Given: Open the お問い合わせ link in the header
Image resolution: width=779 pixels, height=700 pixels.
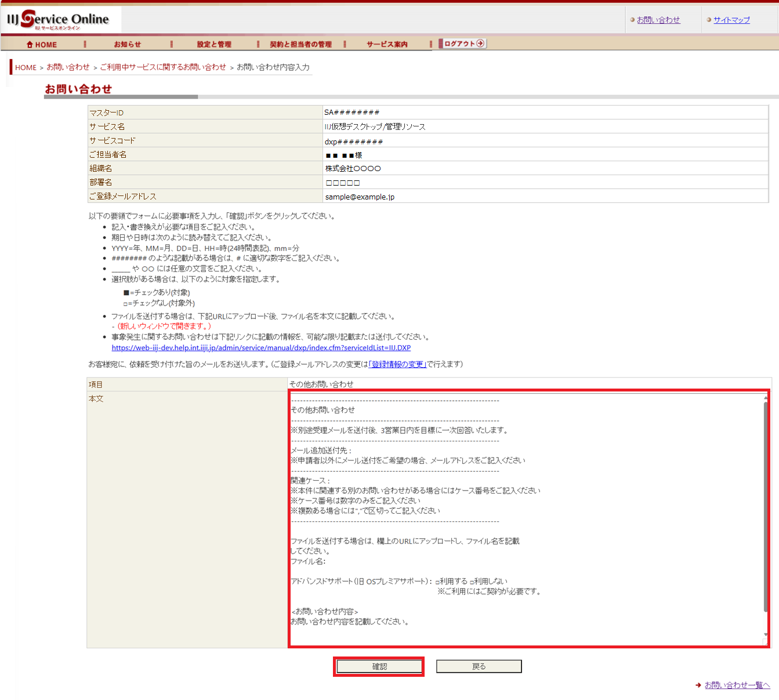Looking at the screenshot, I should pos(658,20).
